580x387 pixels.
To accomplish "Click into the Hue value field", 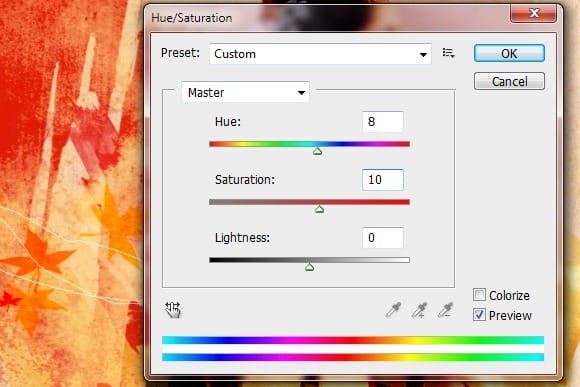I will pyautogui.click(x=382, y=122).
